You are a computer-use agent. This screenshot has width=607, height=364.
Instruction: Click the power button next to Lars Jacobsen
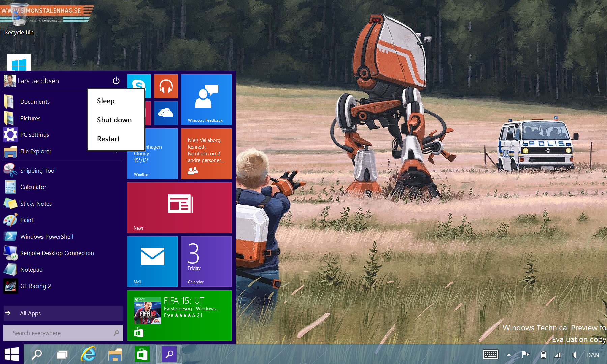116,81
